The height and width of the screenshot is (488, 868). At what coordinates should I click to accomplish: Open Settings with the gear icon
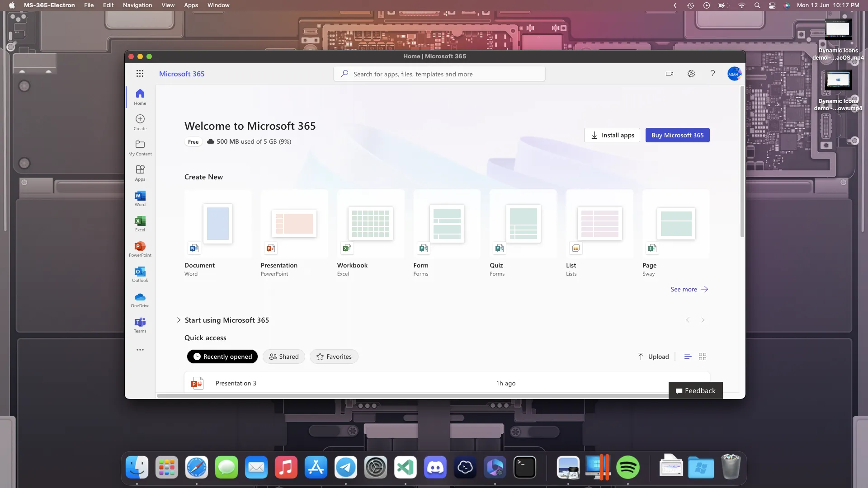point(691,73)
